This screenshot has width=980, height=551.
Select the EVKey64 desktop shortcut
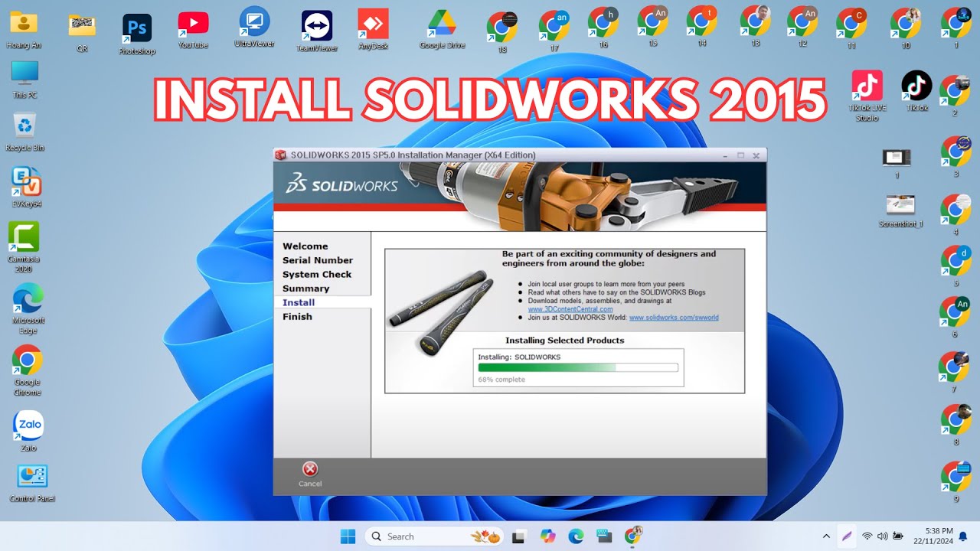[26, 187]
